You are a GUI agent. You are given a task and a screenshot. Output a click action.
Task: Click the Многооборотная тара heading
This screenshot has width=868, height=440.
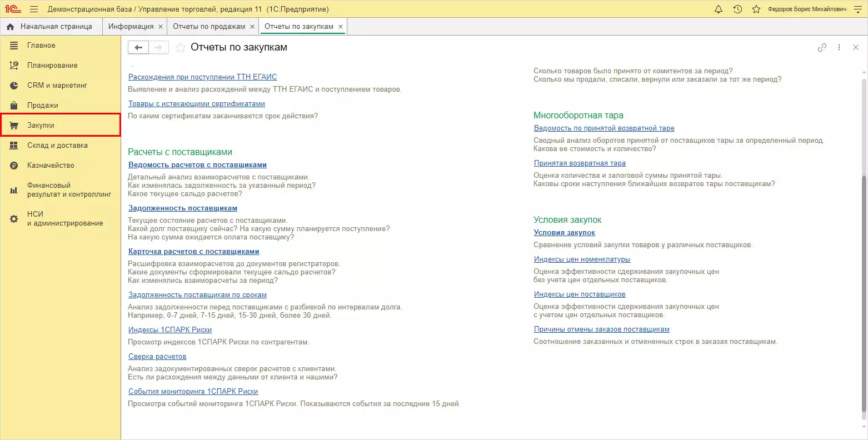[578, 116]
